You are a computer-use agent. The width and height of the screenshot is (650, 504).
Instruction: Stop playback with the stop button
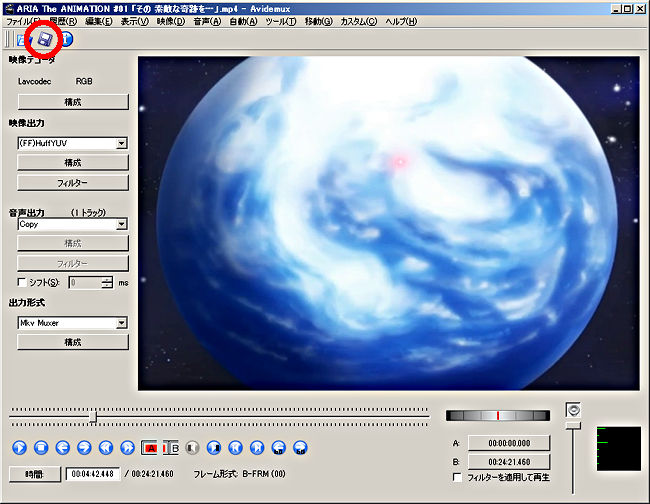pyautogui.click(x=41, y=448)
